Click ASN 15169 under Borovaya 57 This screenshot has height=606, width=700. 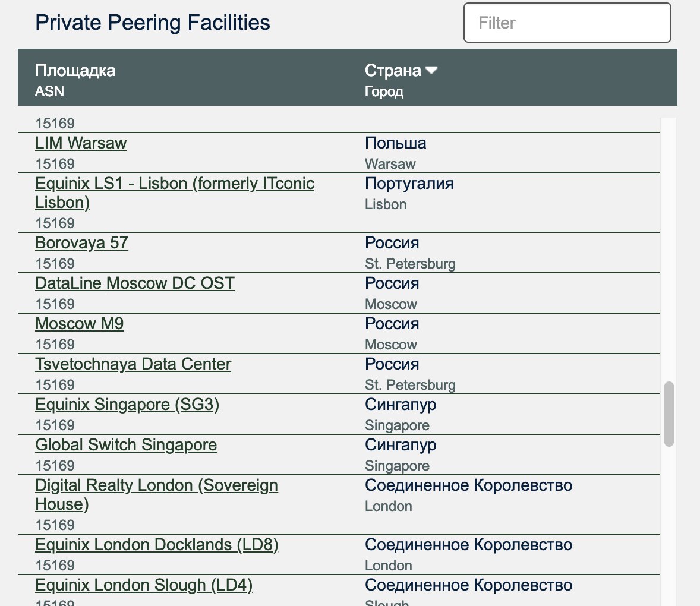tap(55, 264)
